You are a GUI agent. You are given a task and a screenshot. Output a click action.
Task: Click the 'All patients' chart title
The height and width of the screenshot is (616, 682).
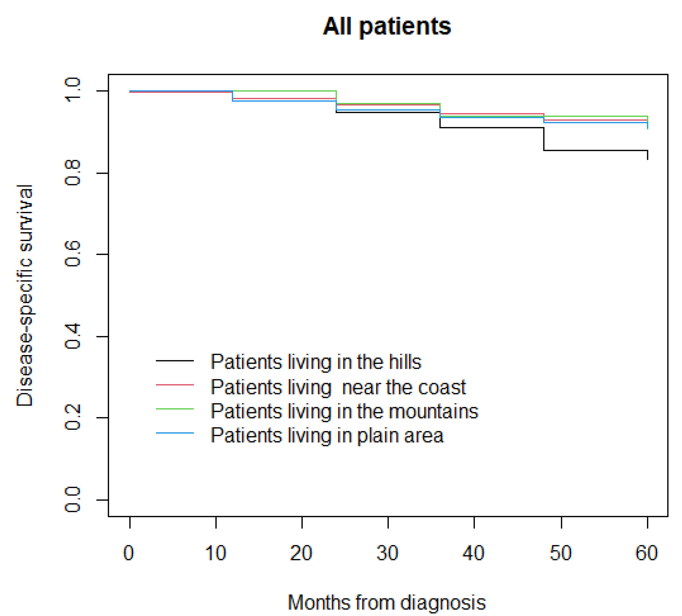pos(387,26)
